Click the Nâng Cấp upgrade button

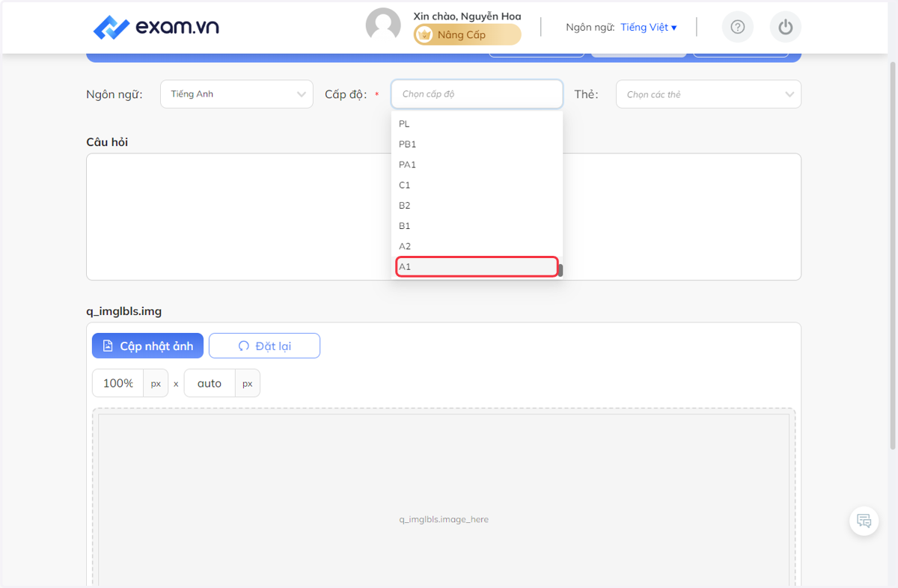point(468,34)
